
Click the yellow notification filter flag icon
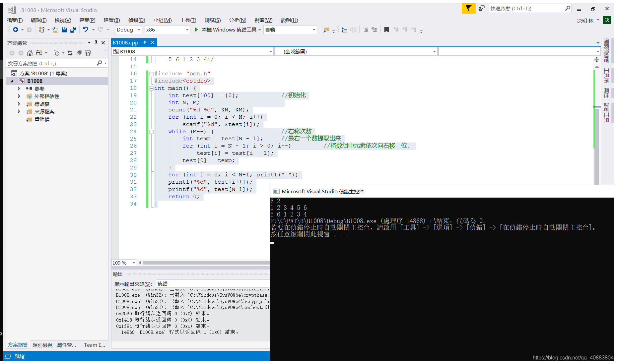(x=468, y=9)
